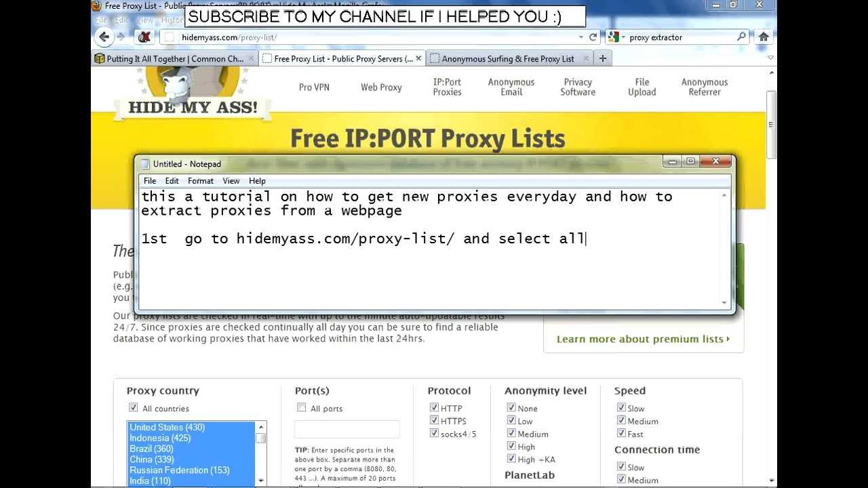The width and height of the screenshot is (868, 488).
Task: Close the Anonymous Surfing tab
Action: 585,59
